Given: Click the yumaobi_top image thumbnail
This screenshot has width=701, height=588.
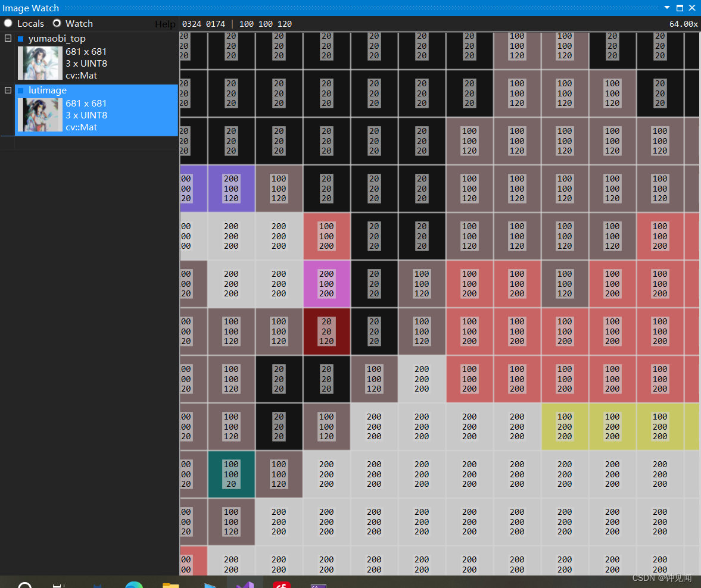Looking at the screenshot, I should 39,62.
